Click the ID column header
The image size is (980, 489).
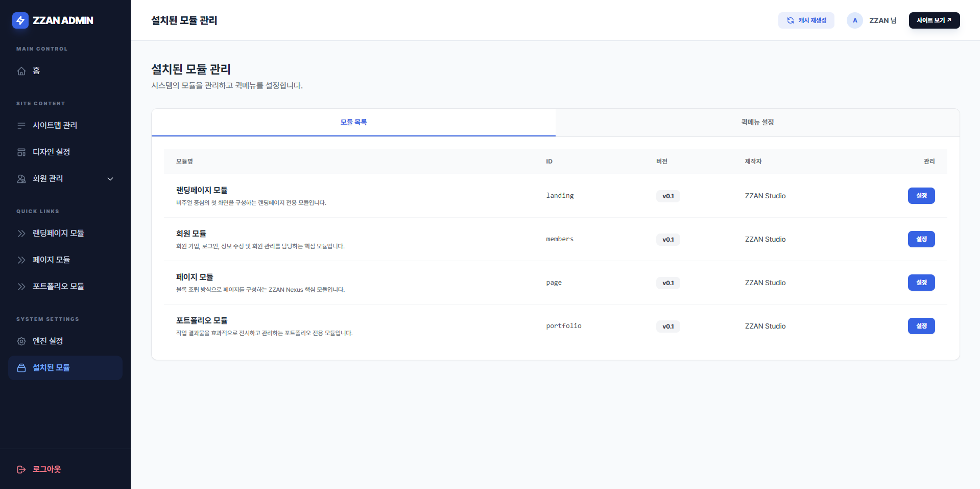click(x=549, y=161)
